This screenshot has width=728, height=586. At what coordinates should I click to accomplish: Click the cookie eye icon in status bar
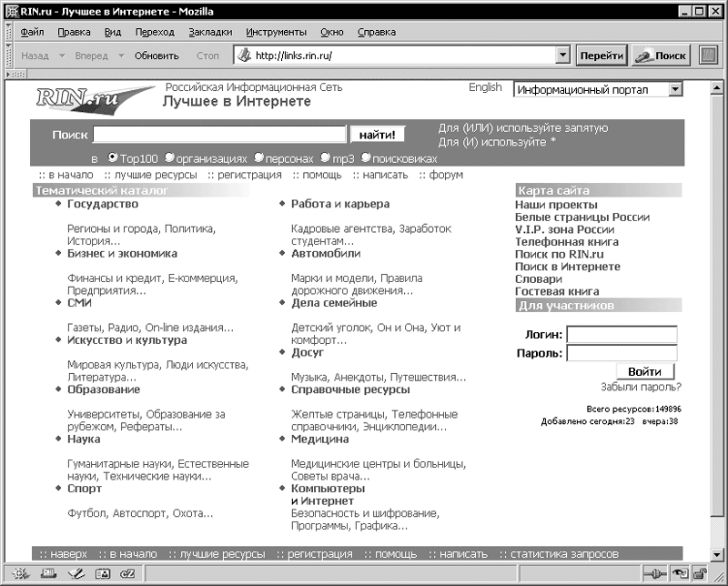coord(680,574)
